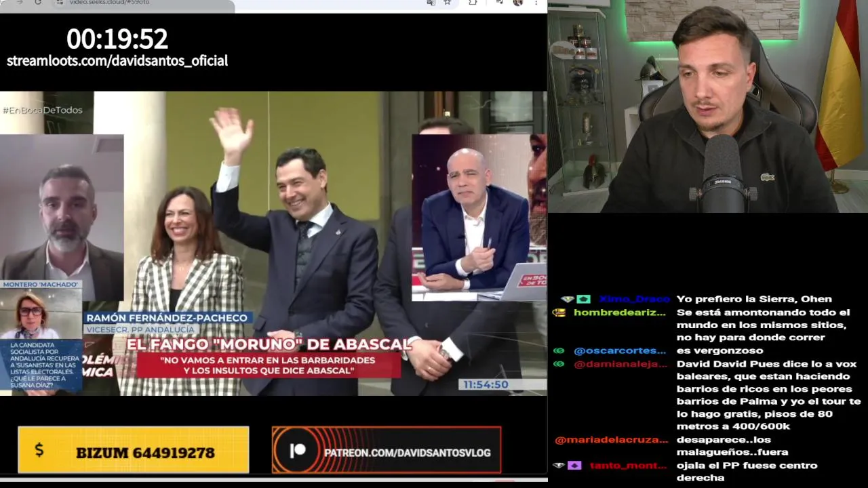868x488 pixels.
Task: Click the dollar sign on Bizum banner
Action: [39, 450]
